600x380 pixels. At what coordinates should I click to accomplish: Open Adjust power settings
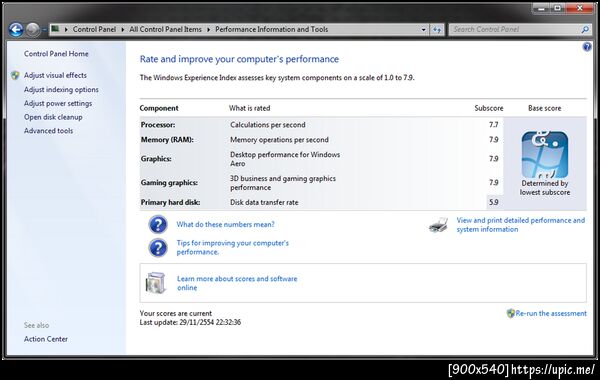click(x=58, y=103)
